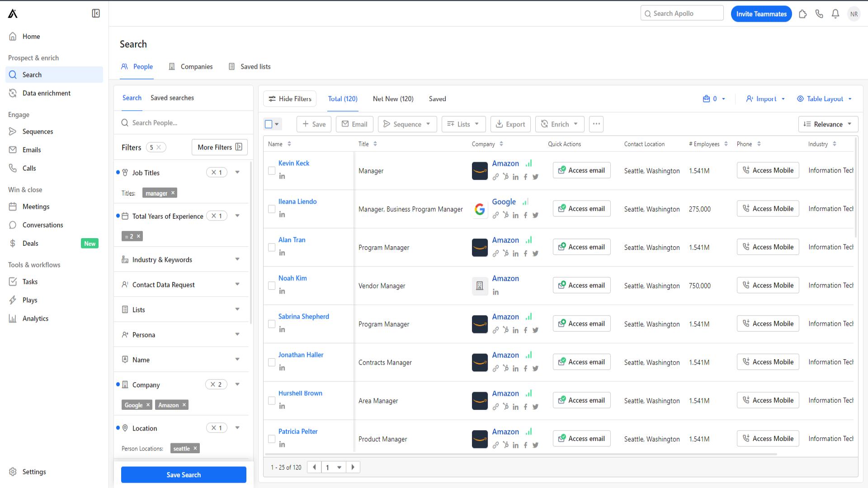The width and height of the screenshot is (868, 488).
Task: Select Jonathan Haller row checkbox
Action: (272, 362)
